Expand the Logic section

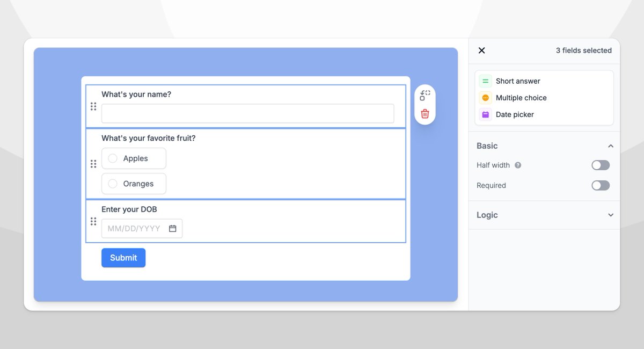pos(611,215)
